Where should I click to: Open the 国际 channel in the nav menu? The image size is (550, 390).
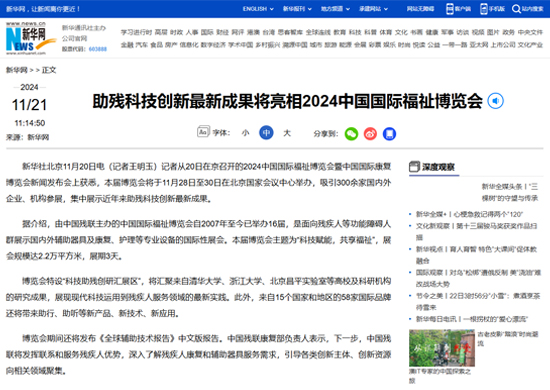[x=207, y=32]
